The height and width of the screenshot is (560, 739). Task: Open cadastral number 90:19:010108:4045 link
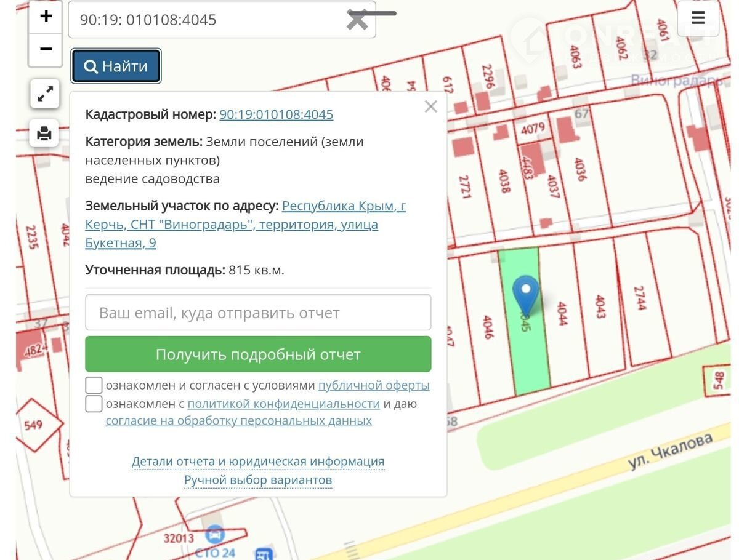[276, 114]
